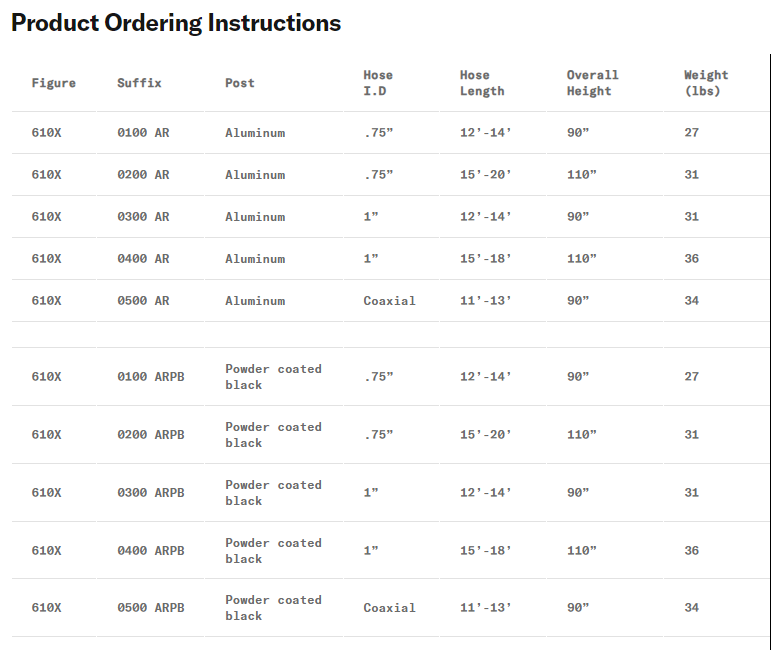Screen dimensions: 776x650
Task: Click the Overall Height column header
Action: click(x=592, y=83)
